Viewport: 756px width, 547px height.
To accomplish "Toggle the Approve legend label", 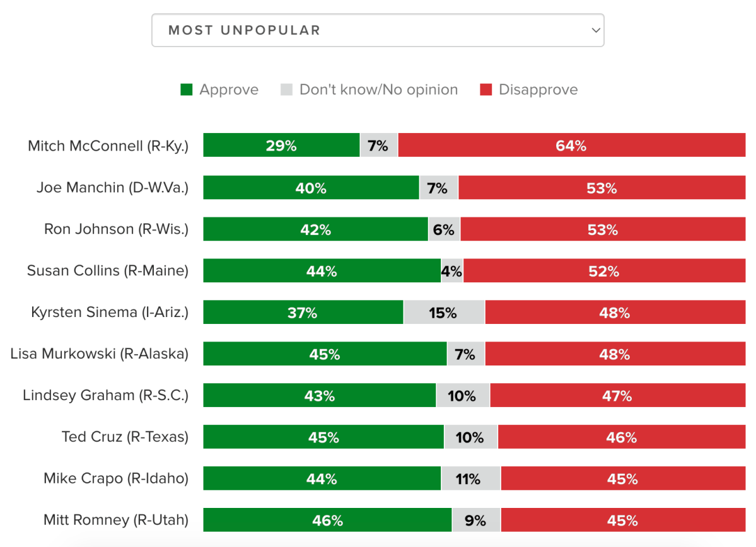I will point(229,89).
